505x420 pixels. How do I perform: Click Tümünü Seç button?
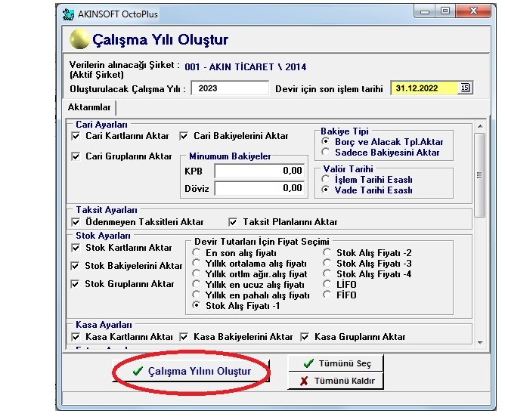pos(335,363)
